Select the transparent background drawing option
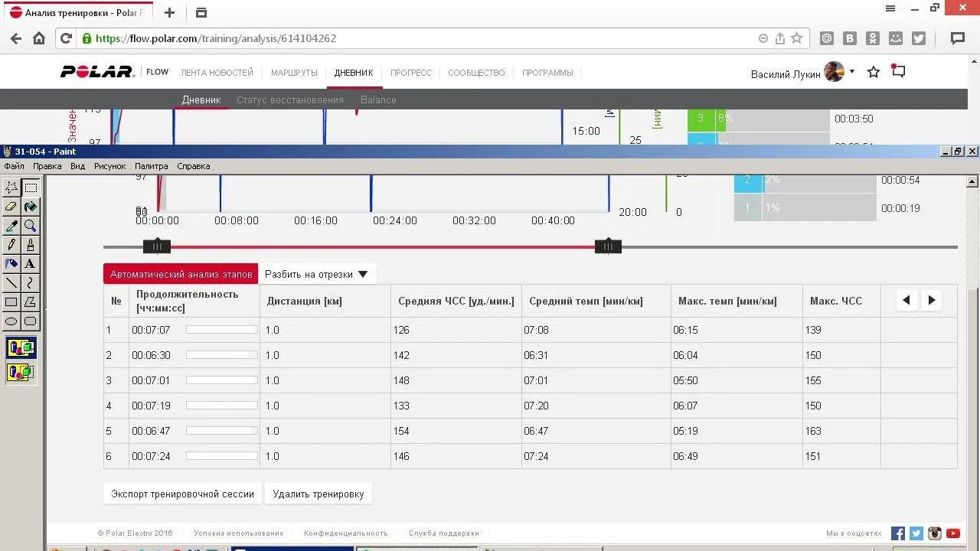 click(x=21, y=373)
